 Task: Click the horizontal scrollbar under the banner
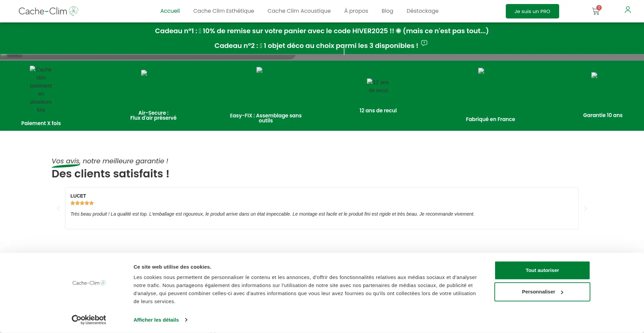coord(148,57)
